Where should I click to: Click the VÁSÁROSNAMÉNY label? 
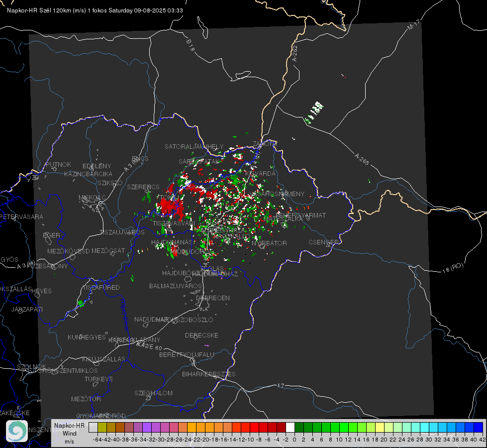click(x=277, y=194)
